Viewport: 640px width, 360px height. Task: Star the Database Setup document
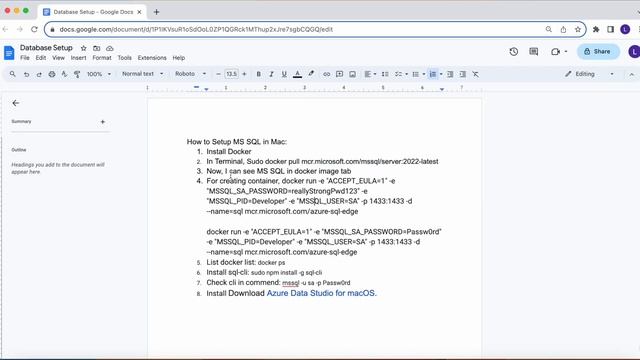pos(84,48)
